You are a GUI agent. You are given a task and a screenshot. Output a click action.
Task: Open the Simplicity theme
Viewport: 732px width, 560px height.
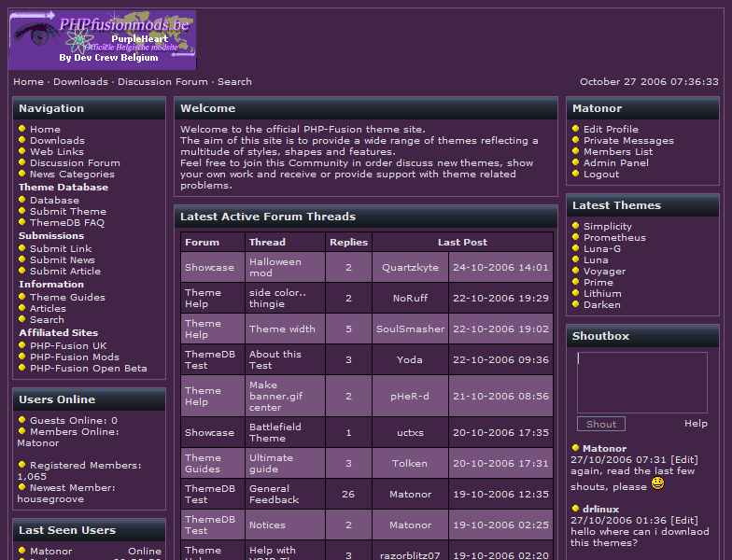click(607, 226)
